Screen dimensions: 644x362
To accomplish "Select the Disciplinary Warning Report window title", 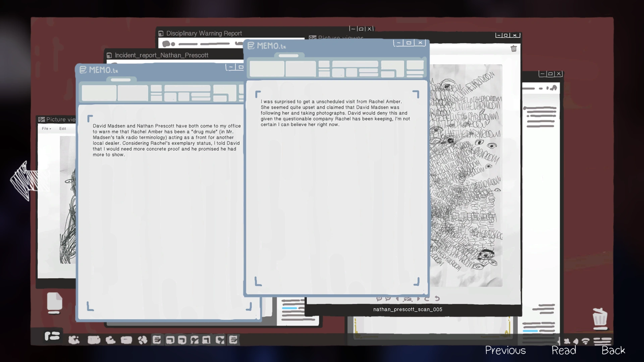I will pos(204,34).
